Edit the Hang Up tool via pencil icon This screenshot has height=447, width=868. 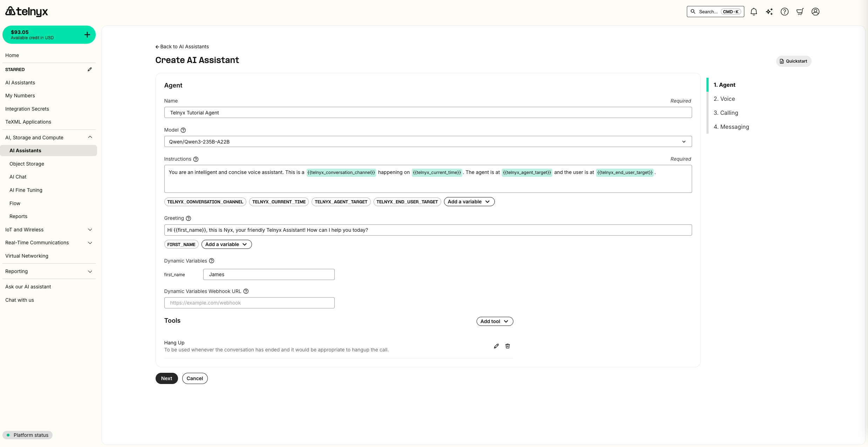point(496,346)
